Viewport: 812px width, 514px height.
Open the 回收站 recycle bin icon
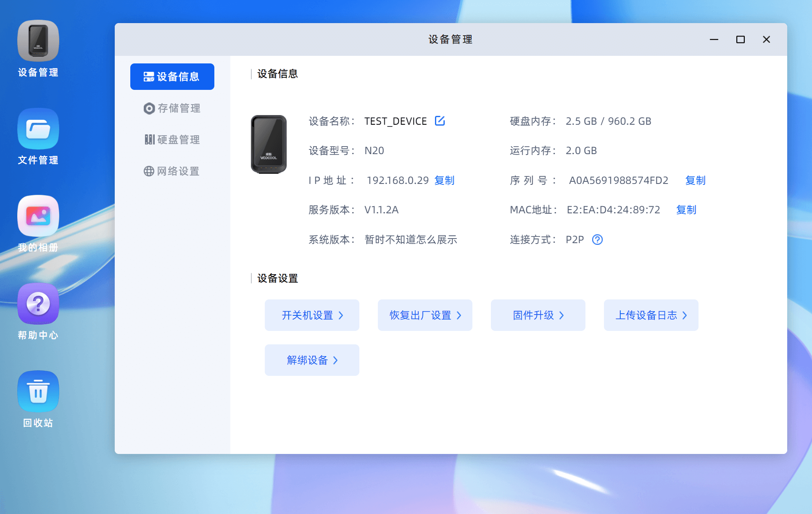coord(38,392)
